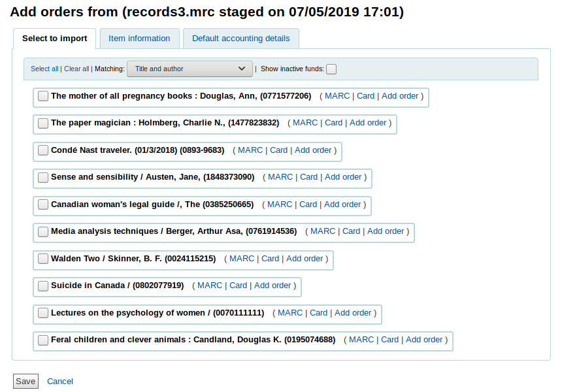The height and width of the screenshot is (392, 562).
Task: Click the Save button
Action: [25, 381]
